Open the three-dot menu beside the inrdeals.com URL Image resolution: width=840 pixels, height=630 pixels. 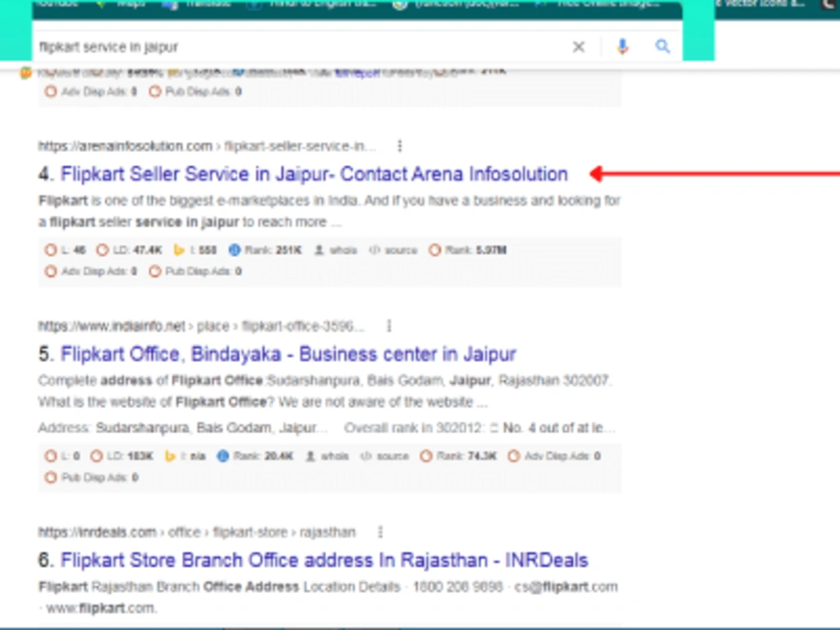tap(381, 532)
